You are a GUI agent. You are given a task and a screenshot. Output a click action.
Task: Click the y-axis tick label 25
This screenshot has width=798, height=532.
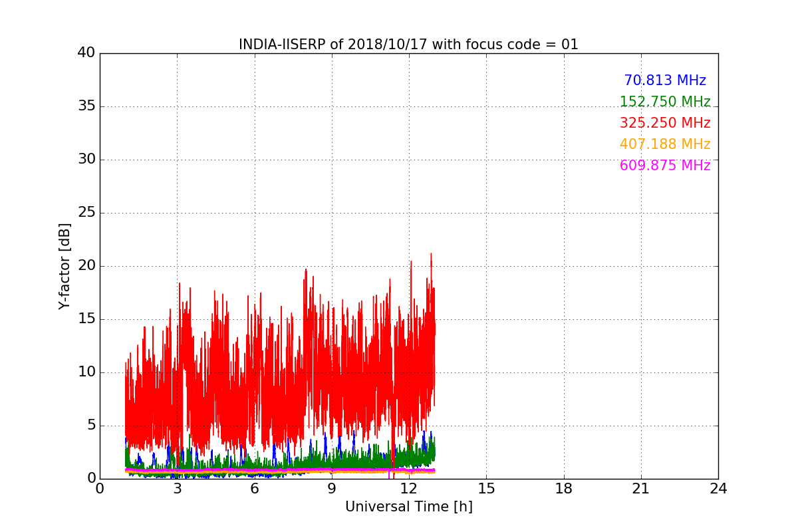(x=86, y=213)
